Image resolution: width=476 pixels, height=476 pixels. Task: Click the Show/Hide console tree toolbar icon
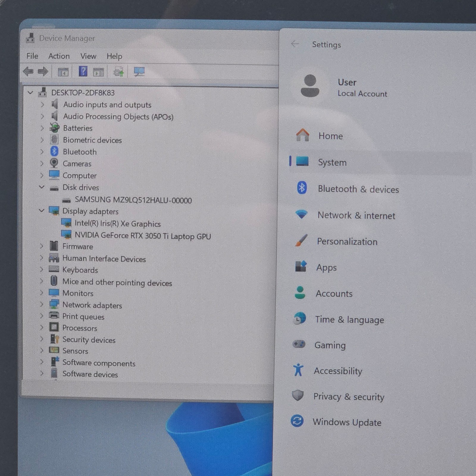pyautogui.click(x=63, y=72)
